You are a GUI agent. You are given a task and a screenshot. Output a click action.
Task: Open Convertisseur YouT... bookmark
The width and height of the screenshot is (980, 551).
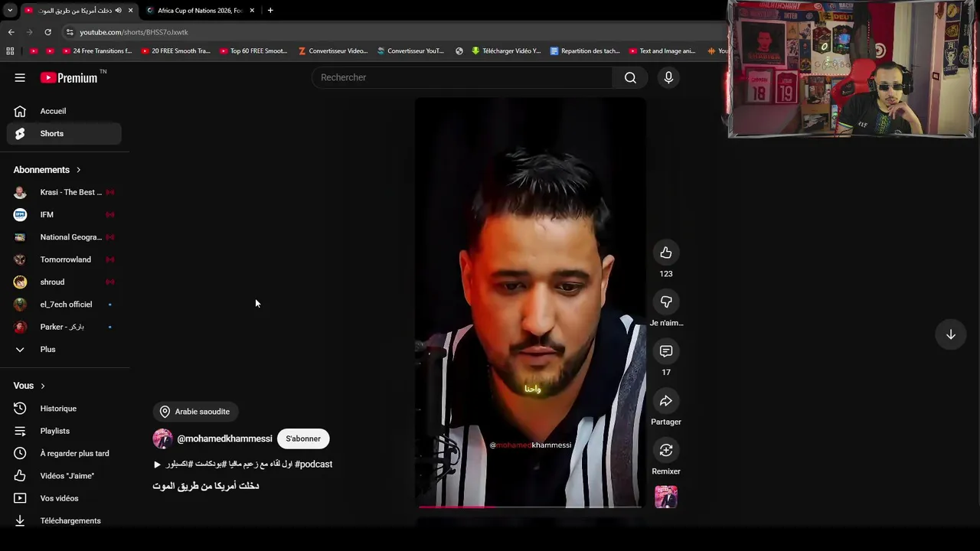[410, 51]
